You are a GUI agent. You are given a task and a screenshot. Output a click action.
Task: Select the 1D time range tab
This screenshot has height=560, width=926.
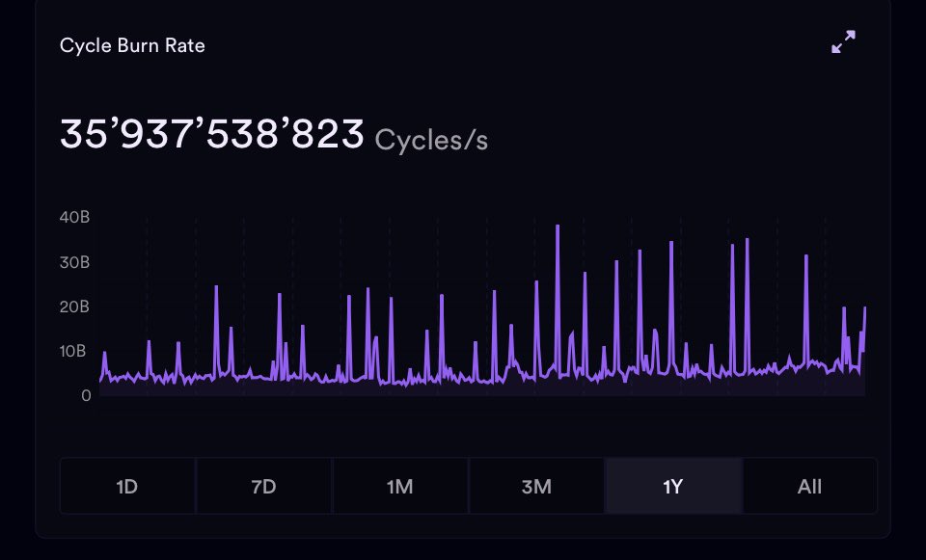[127, 486]
